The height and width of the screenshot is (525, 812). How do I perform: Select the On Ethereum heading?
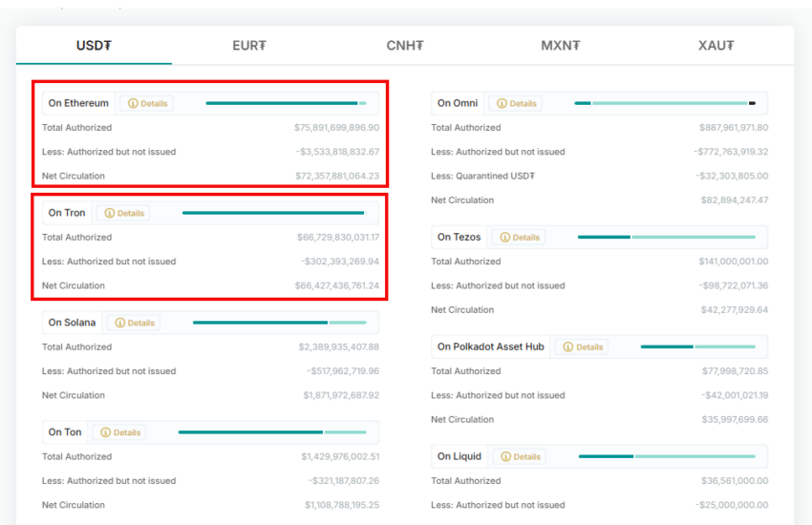tap(78, 103)
